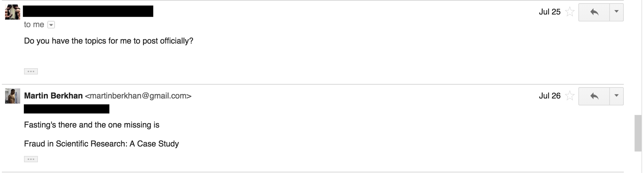The width and height of the screenshot is (644, 173).
Task: Star the Jul 26 email from Martin Berkhan
Action: pos(569,96)
